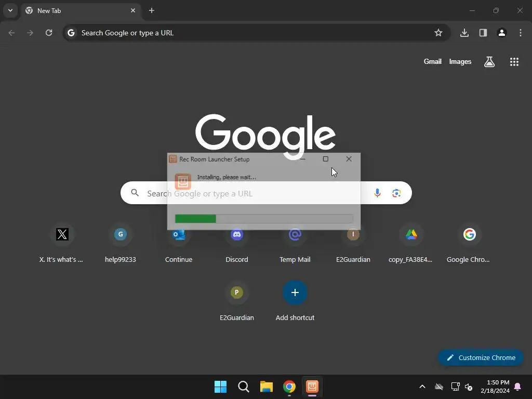Open File Explorer from the taskbar

pyautogui.click(x=267, y=387)
